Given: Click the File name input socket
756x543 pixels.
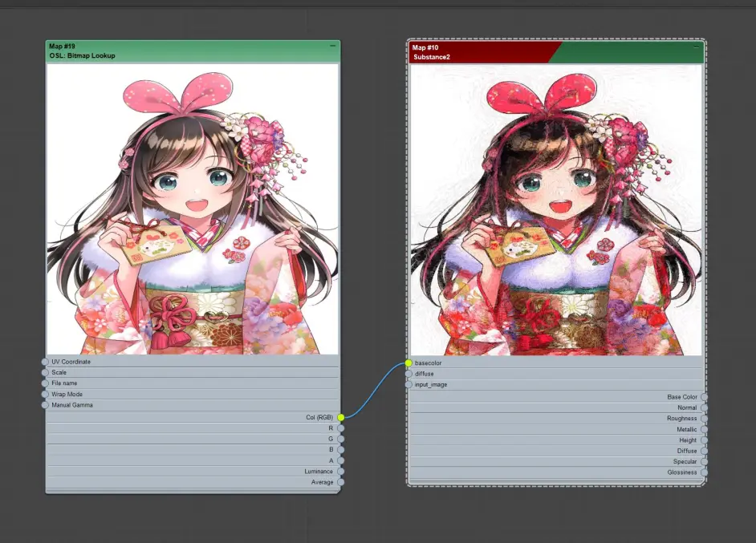Looking at the screenshot, I should (x=45, y=383).
